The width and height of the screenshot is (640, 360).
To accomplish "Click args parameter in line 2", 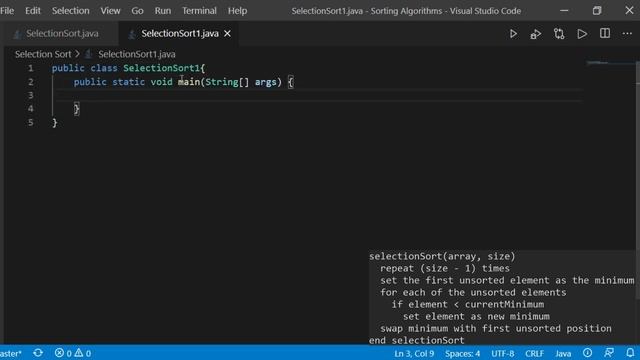I will click(x=265, y=82).
